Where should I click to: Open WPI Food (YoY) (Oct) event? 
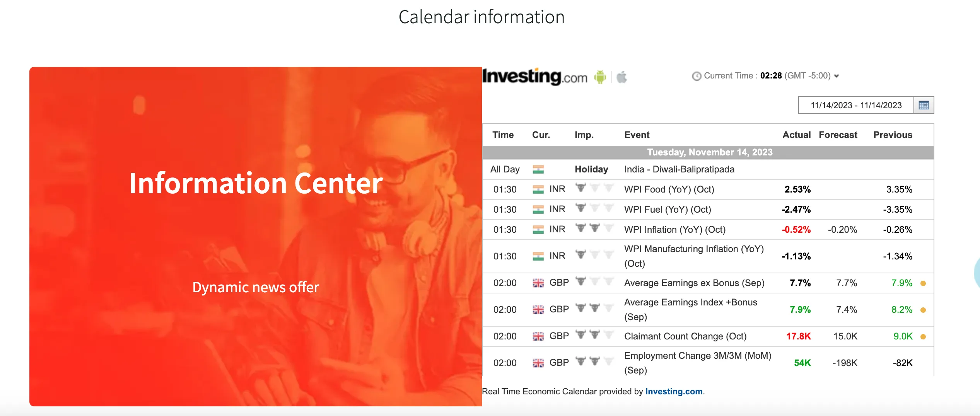pyautogui.click(x=669, y=189)
